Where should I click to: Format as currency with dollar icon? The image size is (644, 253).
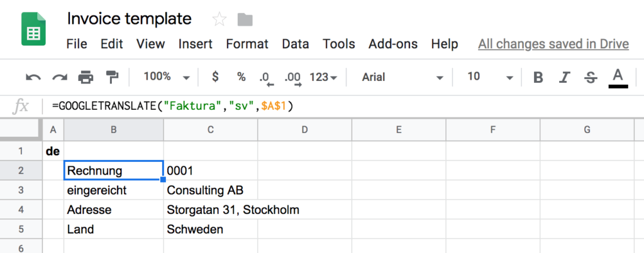tap(215, 77)
